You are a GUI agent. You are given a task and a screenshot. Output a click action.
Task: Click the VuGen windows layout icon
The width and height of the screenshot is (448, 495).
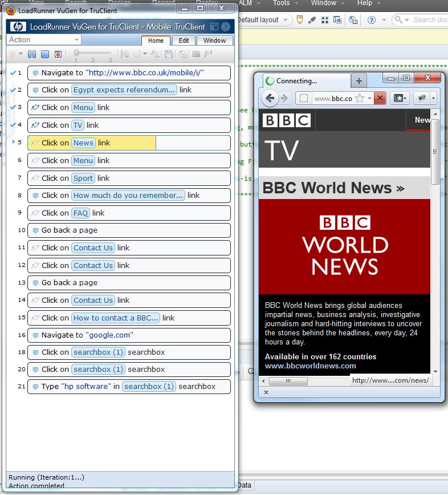click(x=337, y=20)
